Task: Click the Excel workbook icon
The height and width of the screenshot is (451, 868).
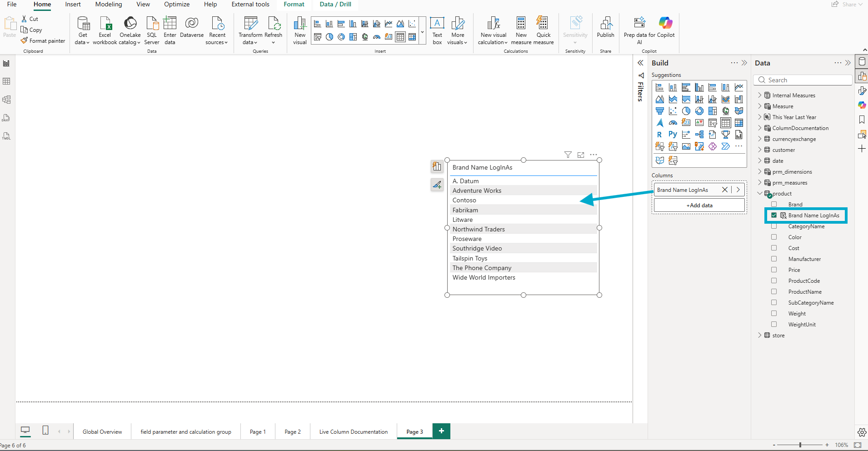Action: [x=105, y=30]
